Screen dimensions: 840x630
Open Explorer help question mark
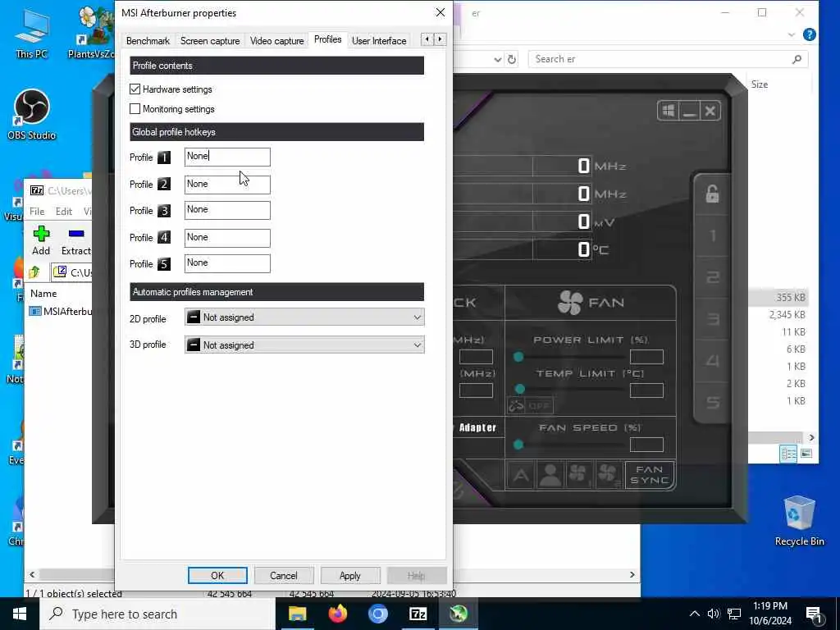click(x=810, y=34)
